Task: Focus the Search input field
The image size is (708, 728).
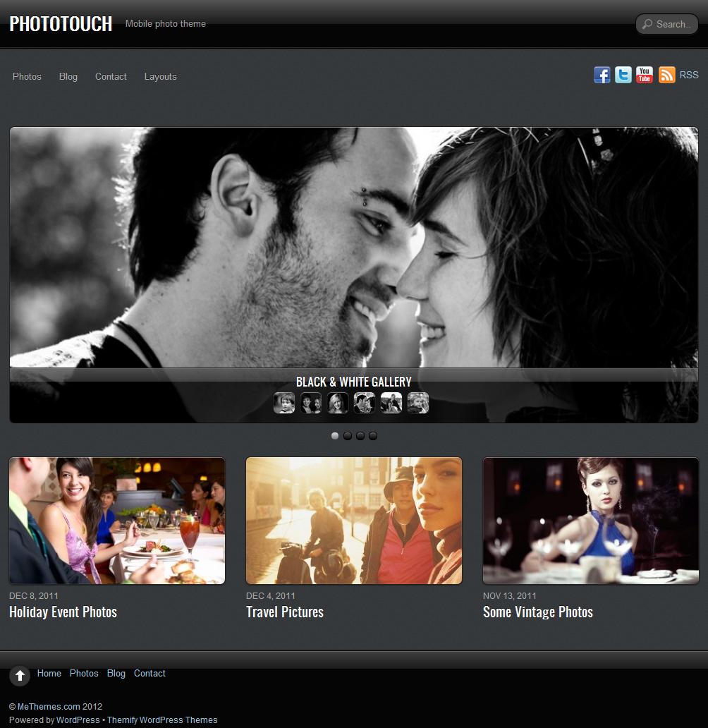Action: tap(666, 24)
